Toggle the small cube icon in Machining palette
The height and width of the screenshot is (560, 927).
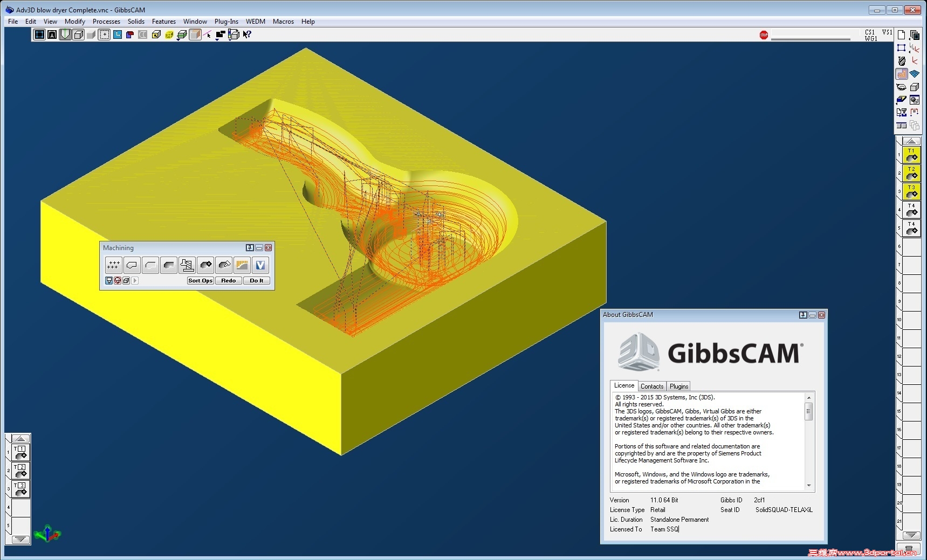tap(126, 281)
